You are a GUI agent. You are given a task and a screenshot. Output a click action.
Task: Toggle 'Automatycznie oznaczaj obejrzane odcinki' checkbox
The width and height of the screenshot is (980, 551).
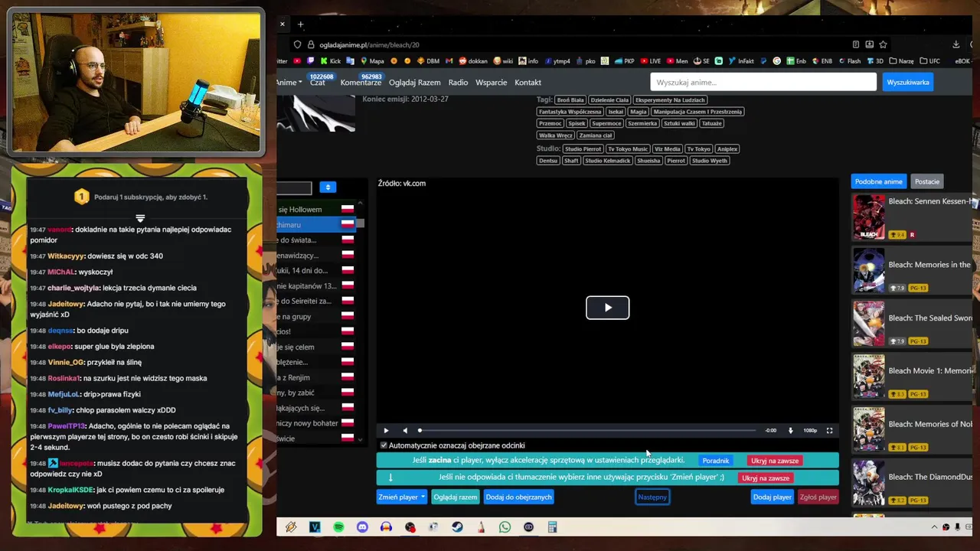pyautogui.click(x=384, y=445)
